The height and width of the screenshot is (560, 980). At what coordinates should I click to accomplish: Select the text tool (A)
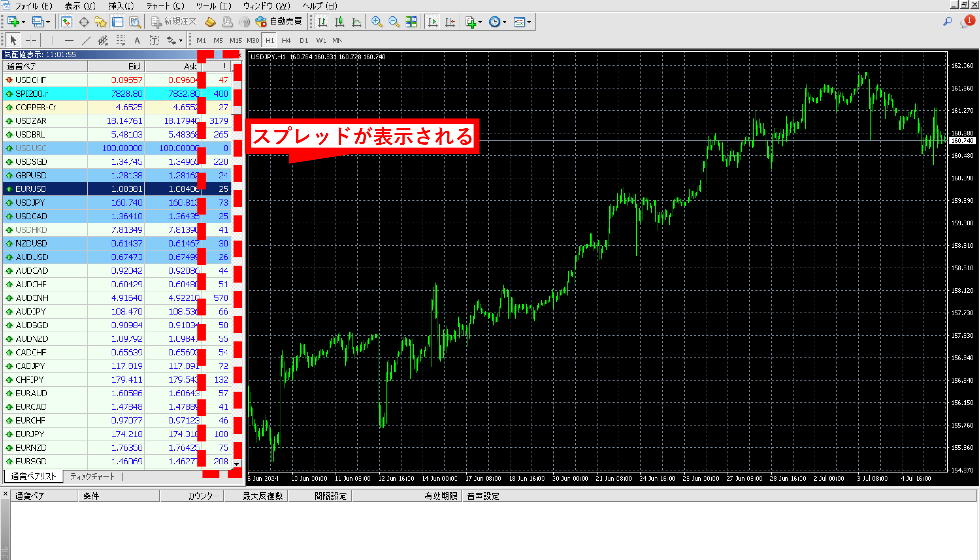point(137,41)
